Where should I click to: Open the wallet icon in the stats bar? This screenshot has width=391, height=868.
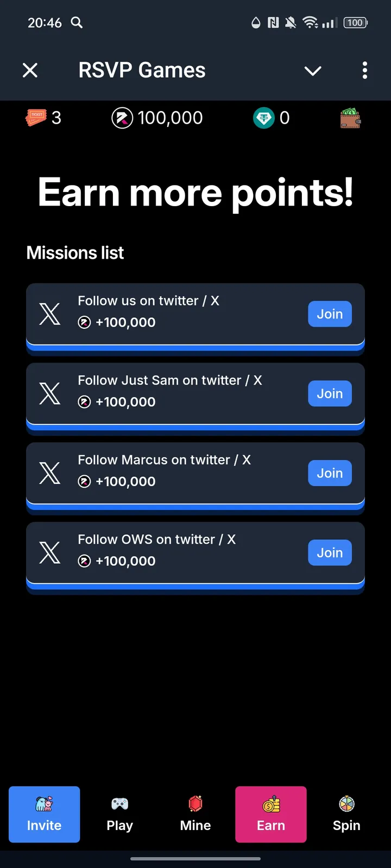[x=351, y=118]
